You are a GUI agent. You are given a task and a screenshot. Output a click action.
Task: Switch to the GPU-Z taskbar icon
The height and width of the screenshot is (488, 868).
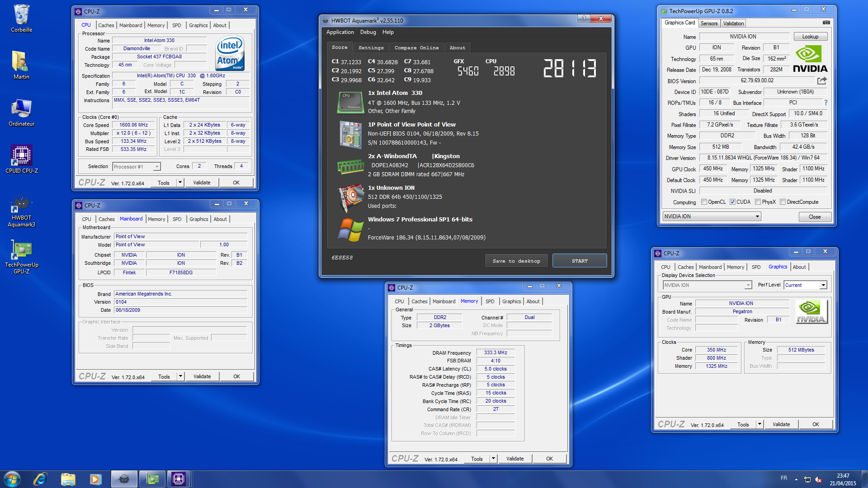(152, 479)
